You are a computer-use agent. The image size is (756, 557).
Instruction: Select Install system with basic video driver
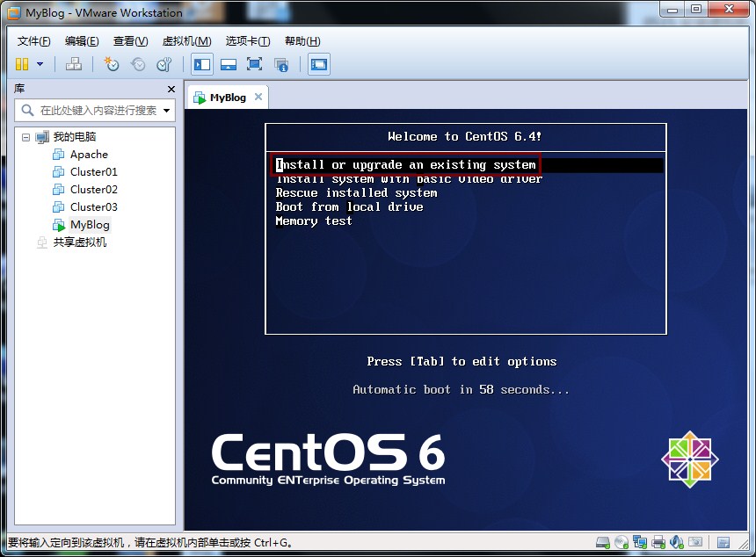[409, 179]
